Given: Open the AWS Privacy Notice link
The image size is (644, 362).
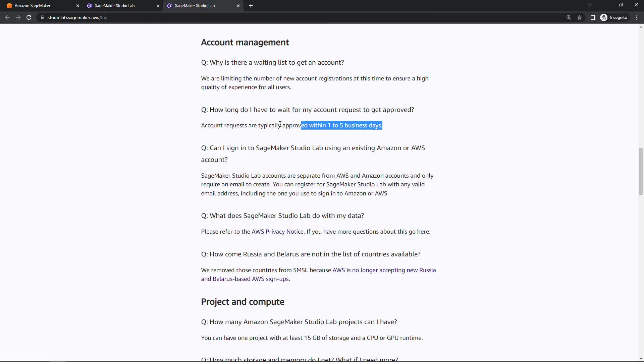Looking at the screenshot, I should point(277,232).
